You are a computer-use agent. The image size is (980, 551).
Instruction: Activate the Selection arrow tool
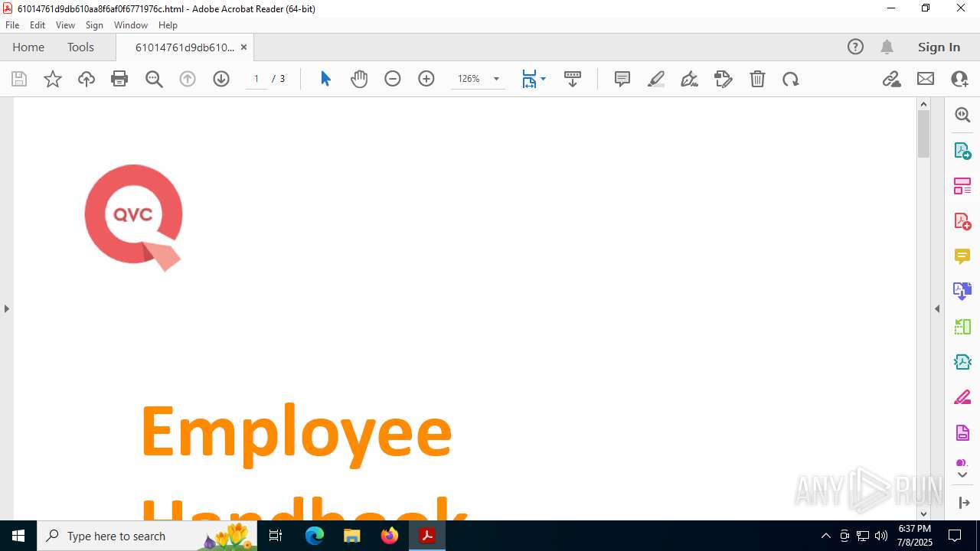pos(325,79)
